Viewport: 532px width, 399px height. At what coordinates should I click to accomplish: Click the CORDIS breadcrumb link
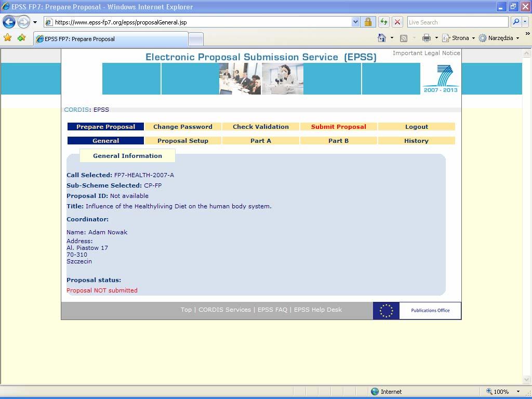coord(76,110)
